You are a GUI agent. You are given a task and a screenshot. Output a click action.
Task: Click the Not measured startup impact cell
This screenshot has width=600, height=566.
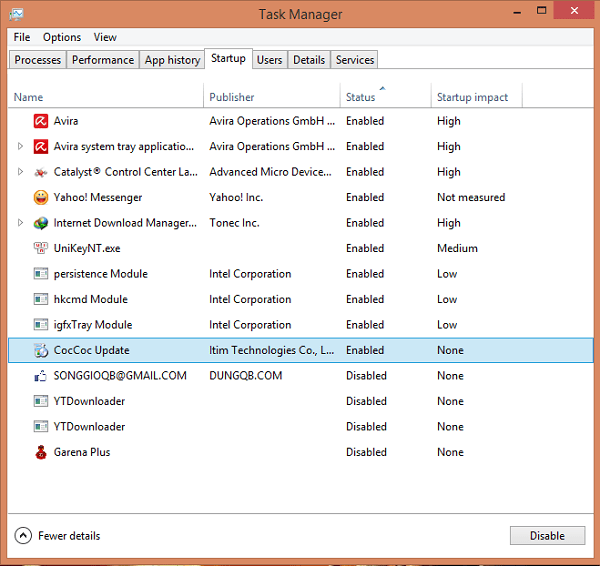(x=471, y=197)
